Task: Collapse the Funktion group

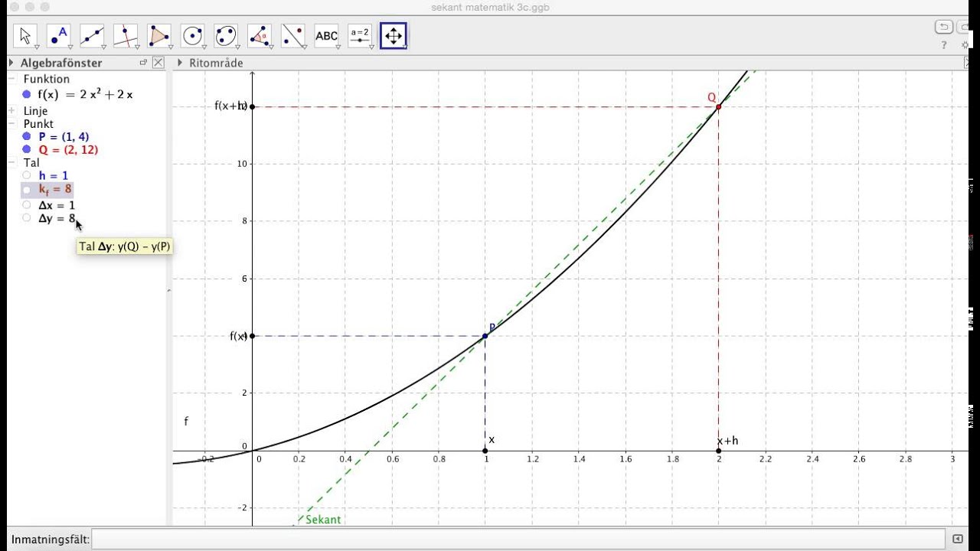Action: tap(11, 79)
